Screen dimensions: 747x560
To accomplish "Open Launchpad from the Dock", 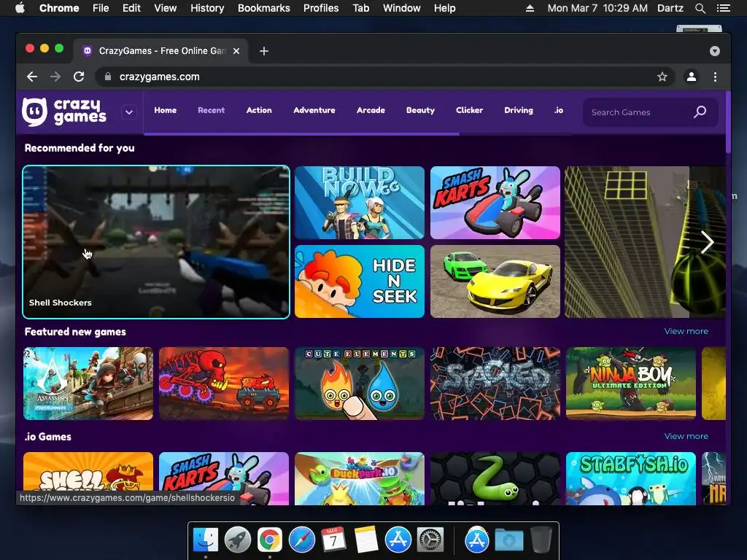I will 238,540.
